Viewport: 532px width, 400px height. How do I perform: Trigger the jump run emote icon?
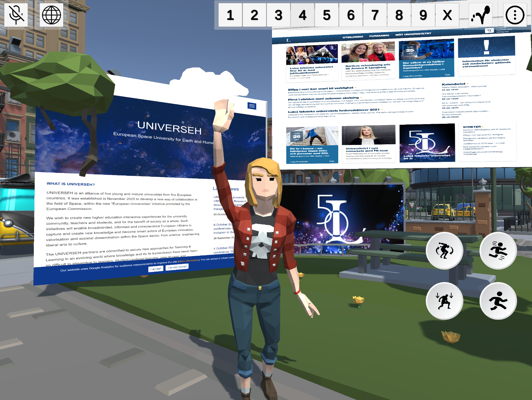click(x=498, y=301)
